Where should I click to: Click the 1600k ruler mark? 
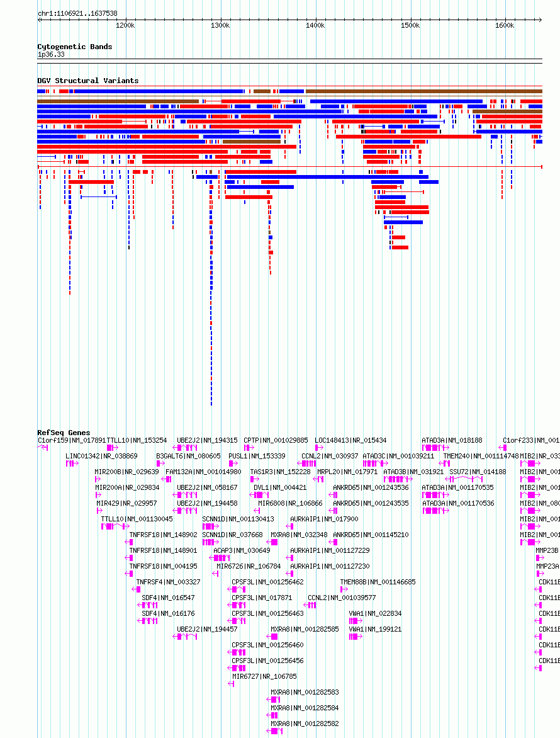[x=505, y=25]
